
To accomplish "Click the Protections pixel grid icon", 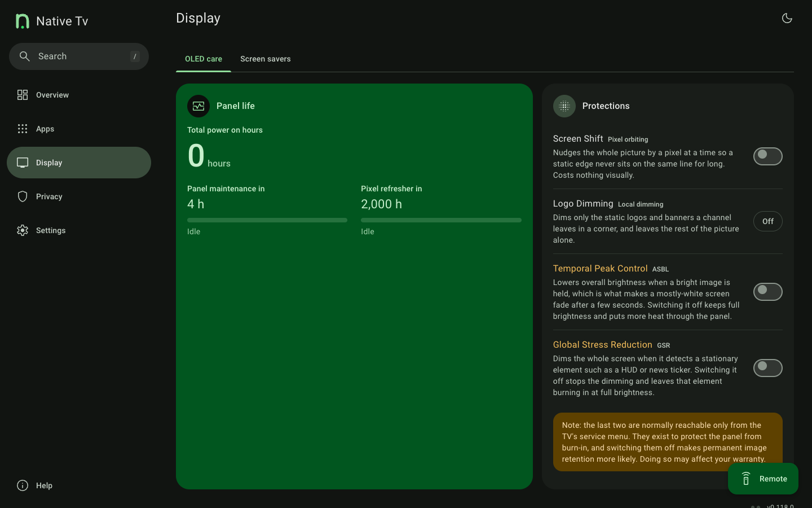I will (564, 106).
